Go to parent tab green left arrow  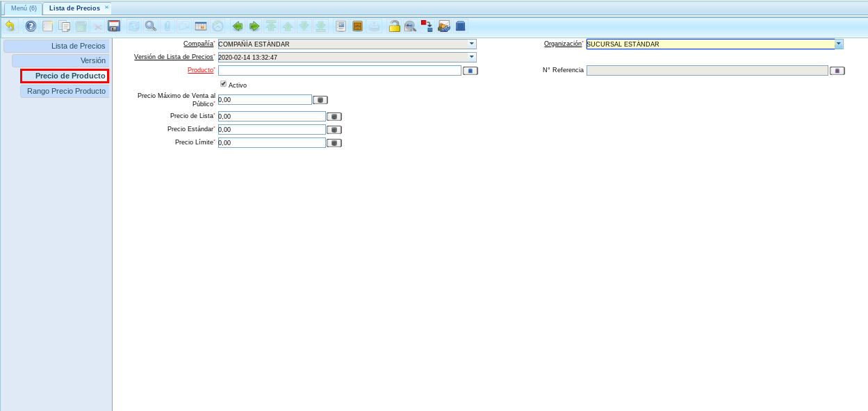[238, 26]
